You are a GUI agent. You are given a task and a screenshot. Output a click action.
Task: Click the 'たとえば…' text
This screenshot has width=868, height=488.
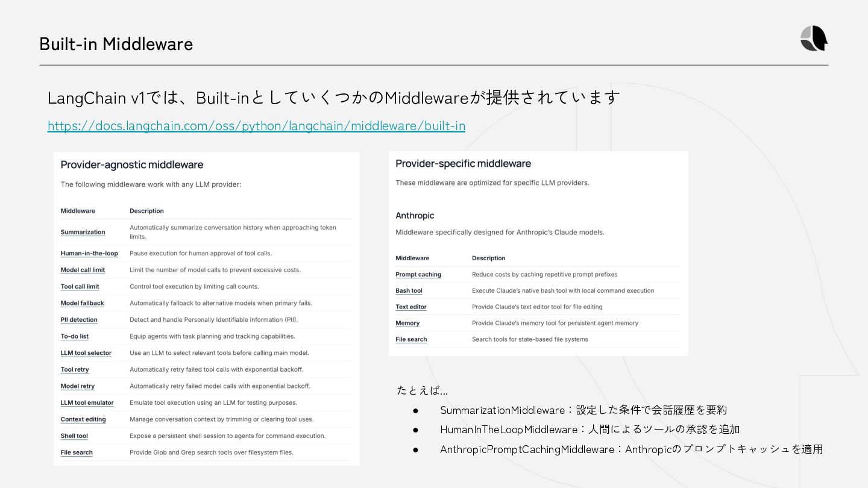422,390
